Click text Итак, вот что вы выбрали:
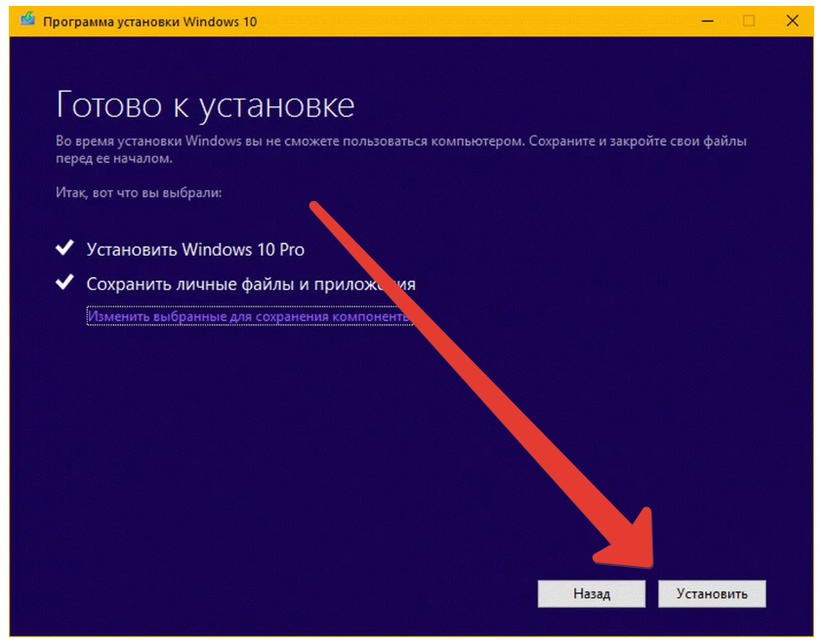 (139, 192)
